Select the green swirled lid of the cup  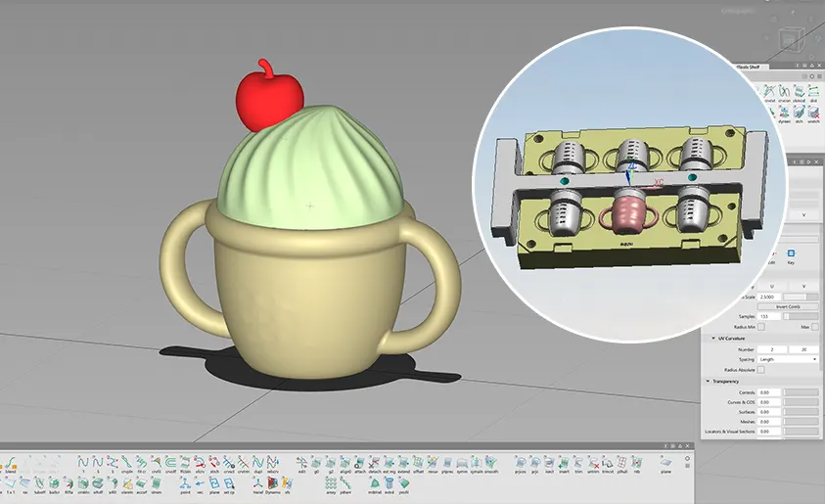pyautogui.click(x=310, y=173)
